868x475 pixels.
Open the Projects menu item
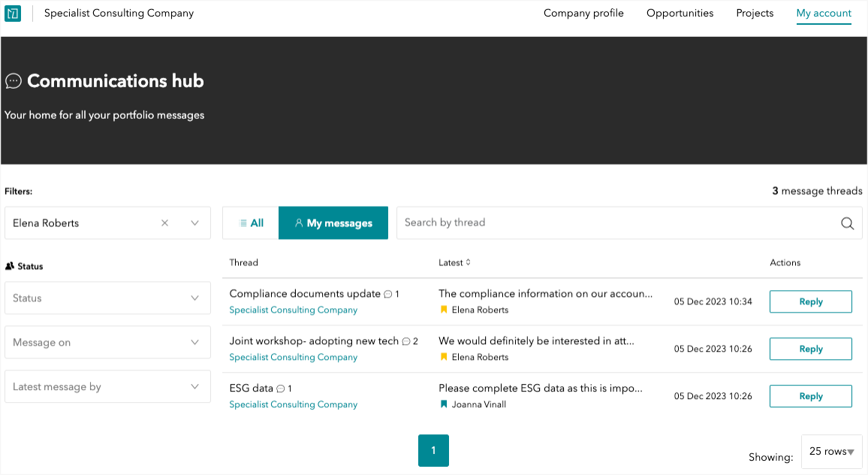point(755,14)
